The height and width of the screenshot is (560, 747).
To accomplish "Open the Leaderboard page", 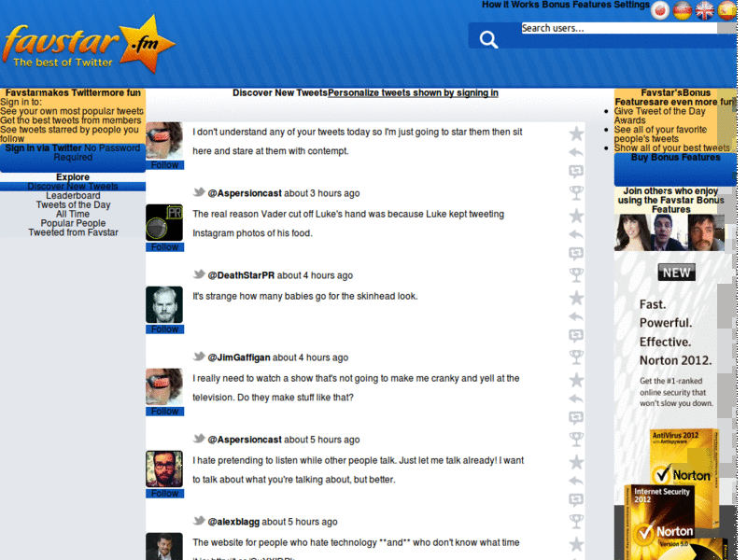I will click(73, 196).
